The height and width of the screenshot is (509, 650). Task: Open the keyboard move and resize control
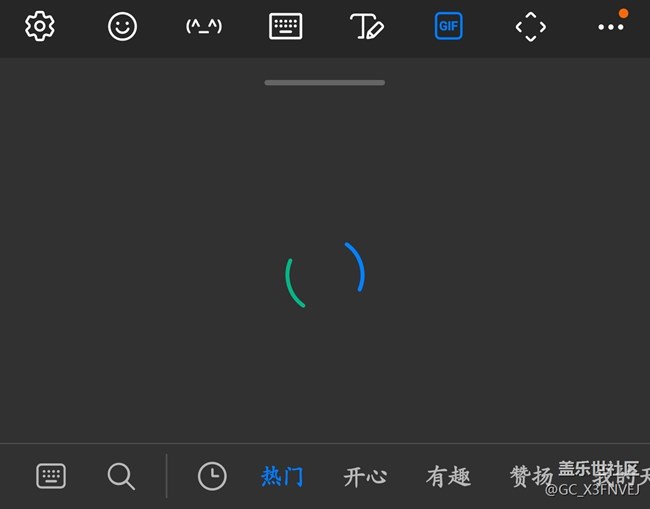coord(531,27)
